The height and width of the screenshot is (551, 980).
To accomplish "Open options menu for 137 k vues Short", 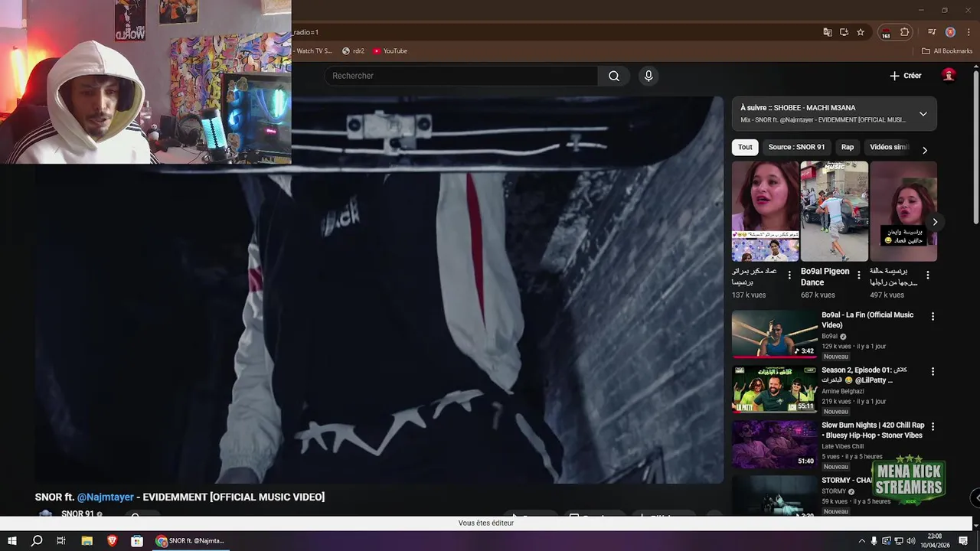I will pos(789,275).
